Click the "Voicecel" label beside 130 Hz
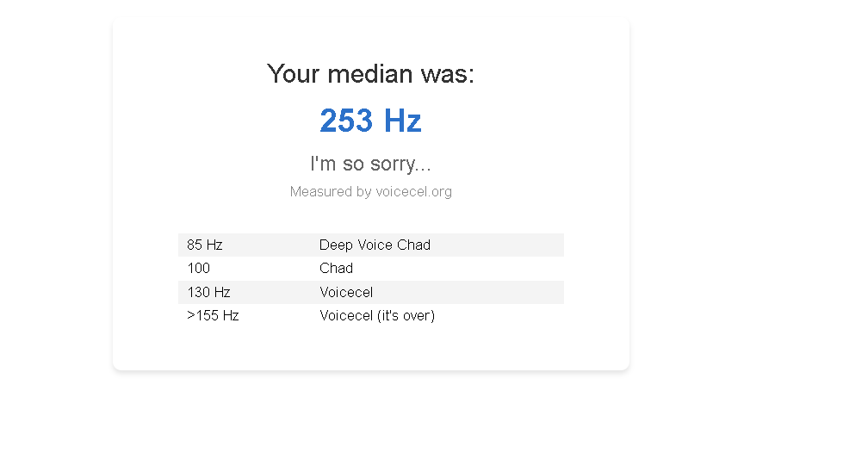Screen dimensions: 868x453 tap(346, 292)
